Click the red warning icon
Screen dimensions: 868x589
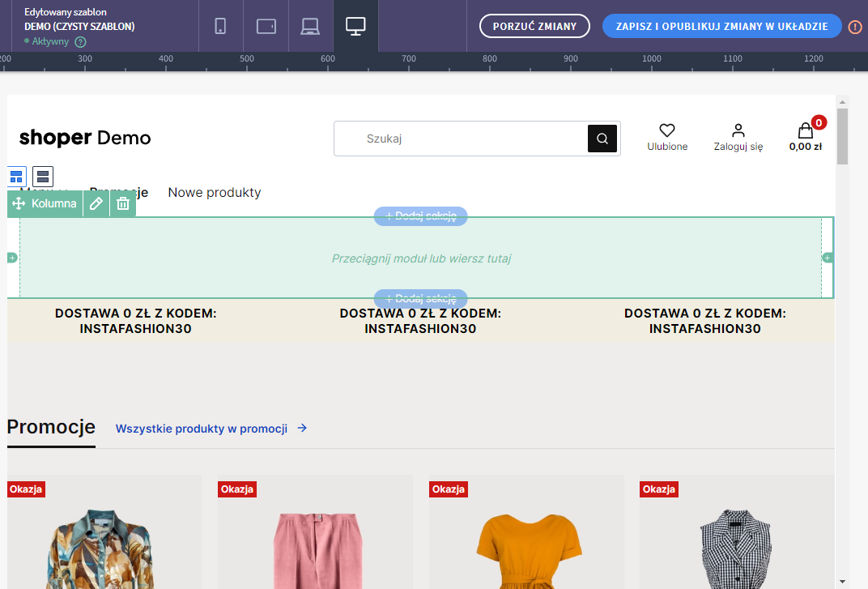(855, 27)
